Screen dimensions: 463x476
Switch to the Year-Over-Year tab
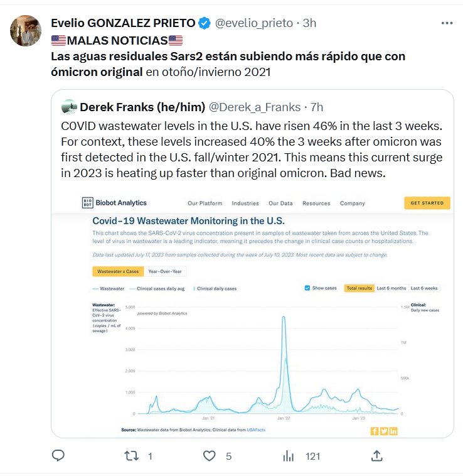tap(165, 271)
